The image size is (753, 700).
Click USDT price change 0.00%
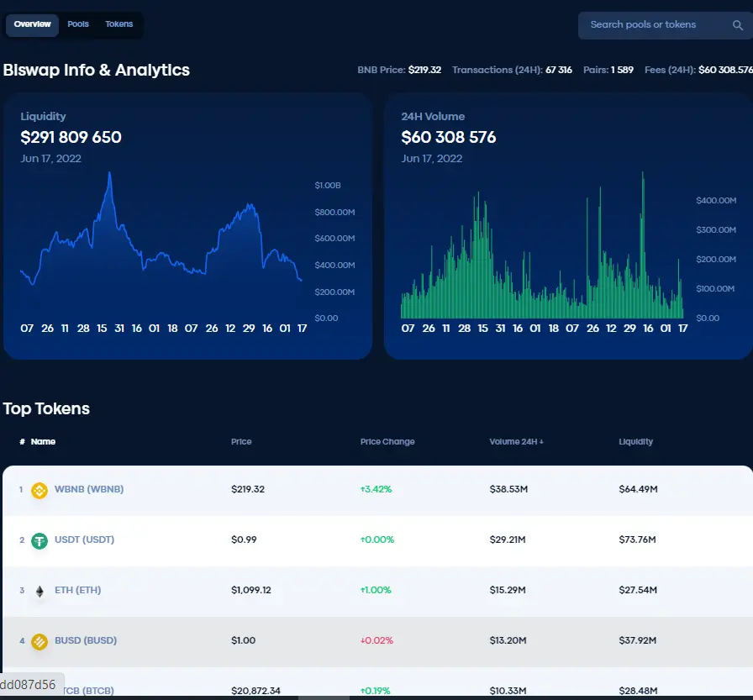tap(377, 539)
